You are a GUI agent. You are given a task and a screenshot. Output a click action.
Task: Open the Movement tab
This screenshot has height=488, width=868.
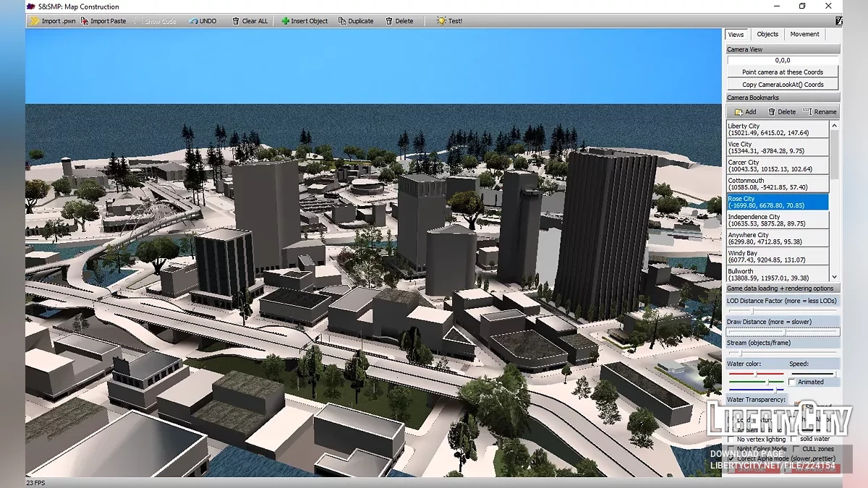tap(804, 34)
